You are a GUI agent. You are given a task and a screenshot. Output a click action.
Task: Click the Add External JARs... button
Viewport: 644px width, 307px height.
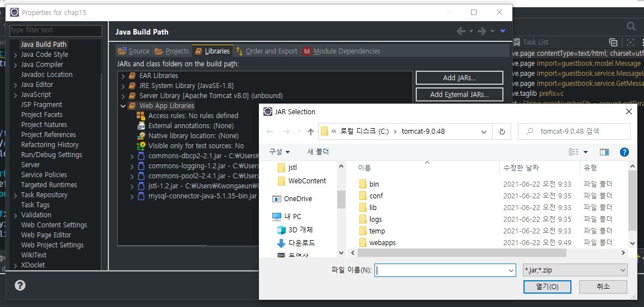click(x=459, y=95)
